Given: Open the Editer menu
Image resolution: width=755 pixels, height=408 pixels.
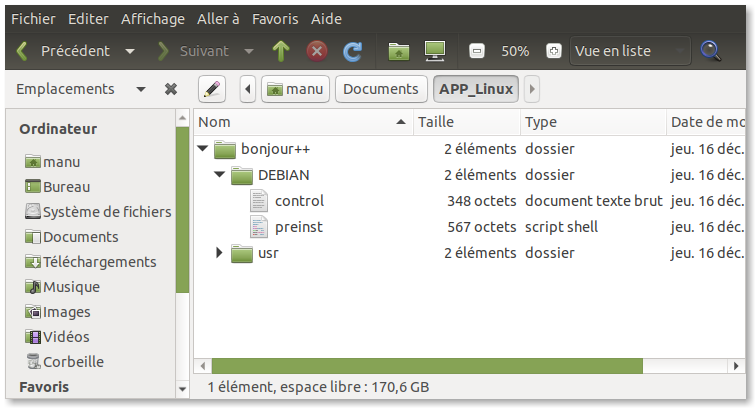Looking at the screenshot, I should coord(88,19).
